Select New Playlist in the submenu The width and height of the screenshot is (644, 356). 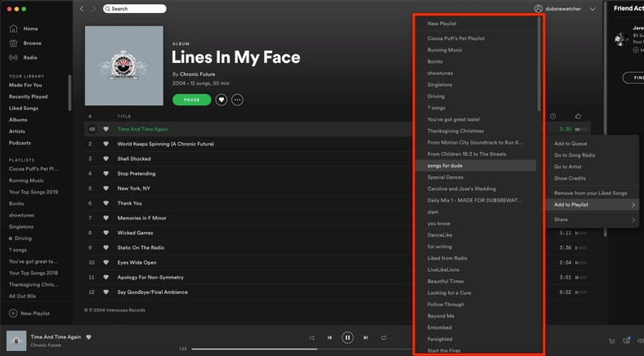(476, 24)
